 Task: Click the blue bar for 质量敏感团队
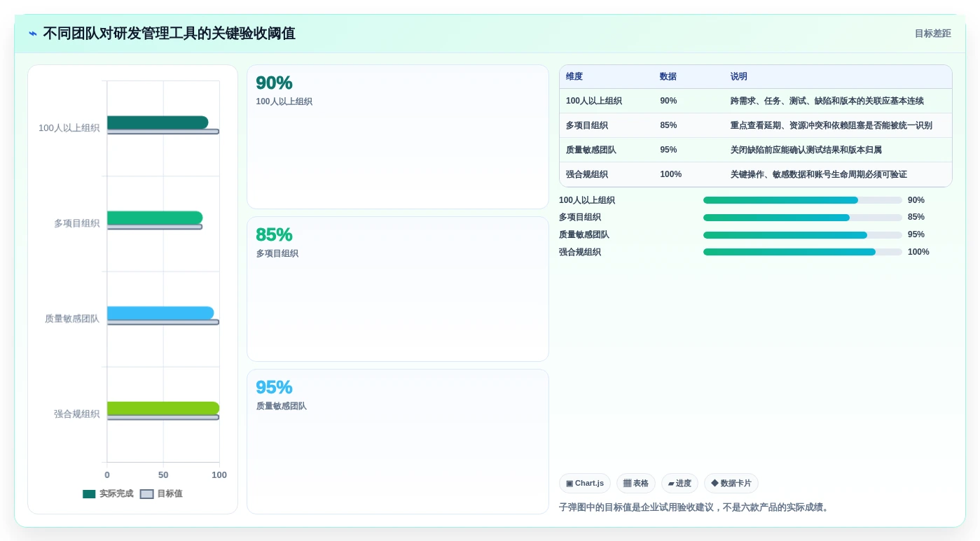pyautogui.click(x=160, y=313)
